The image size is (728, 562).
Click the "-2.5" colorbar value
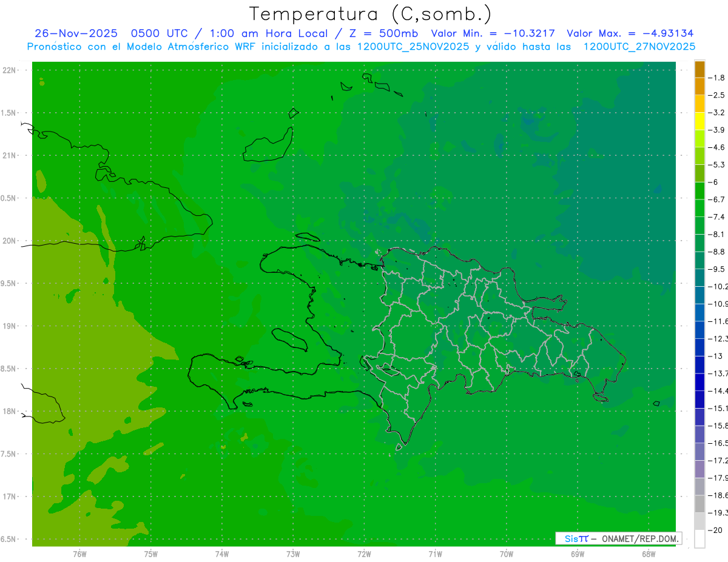716,95
